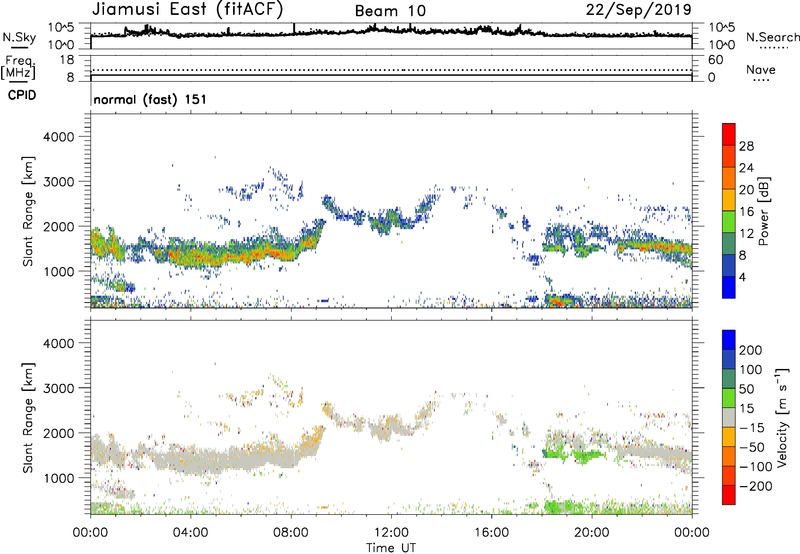Click the '24' tick on Power colorbar

coord(746,168)
